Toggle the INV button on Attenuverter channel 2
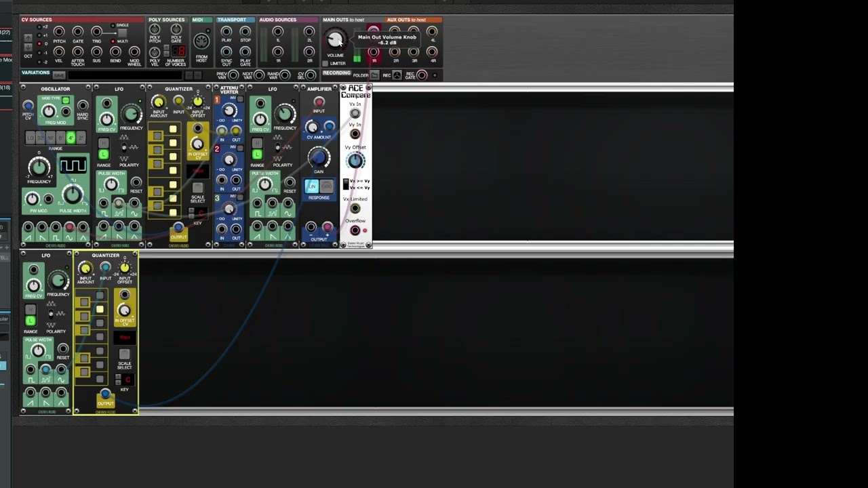Viewport: 868px width, 488px height. click(x=240, y=148)
